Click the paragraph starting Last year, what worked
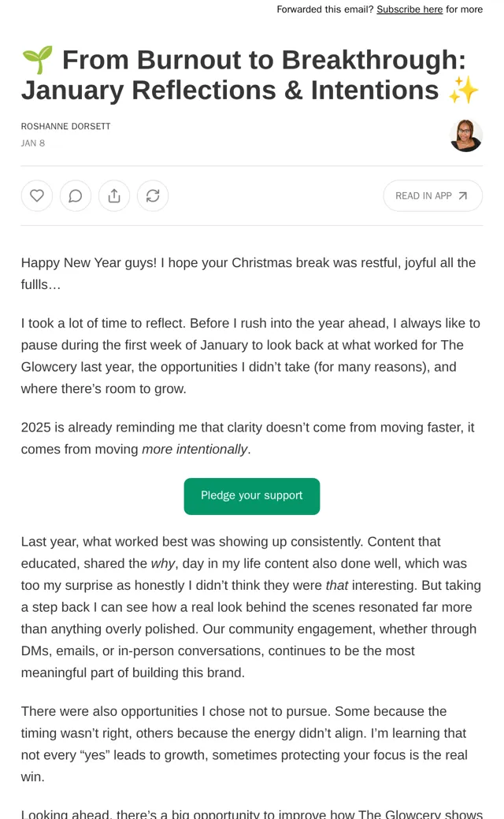 point(251,607)
